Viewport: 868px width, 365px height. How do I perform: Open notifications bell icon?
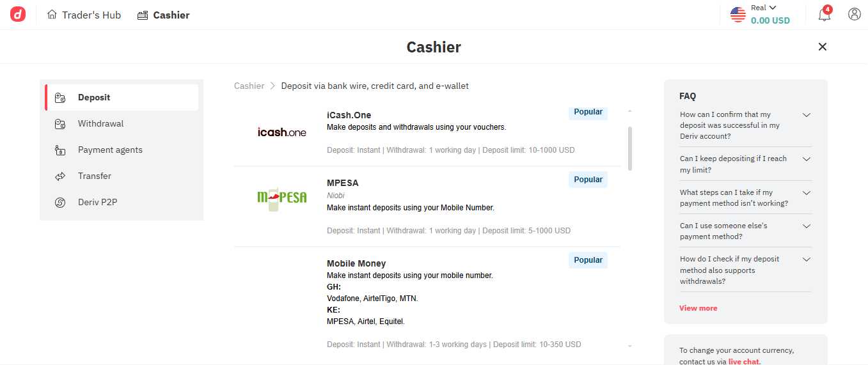825,15
